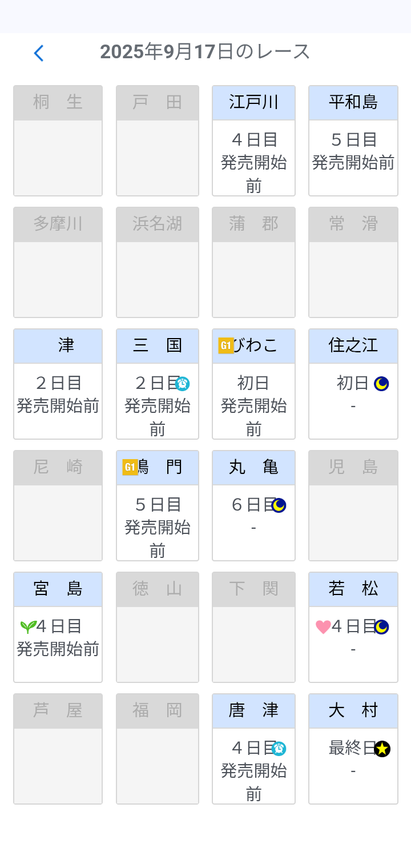Screen dimensions: 411x868
Task: Tap the moon icon on 丸亀
Action: tap(279, 505)
